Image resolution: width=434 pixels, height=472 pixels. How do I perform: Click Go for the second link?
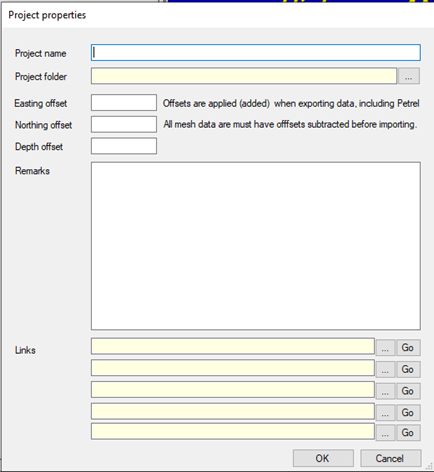tap(408, 369)
